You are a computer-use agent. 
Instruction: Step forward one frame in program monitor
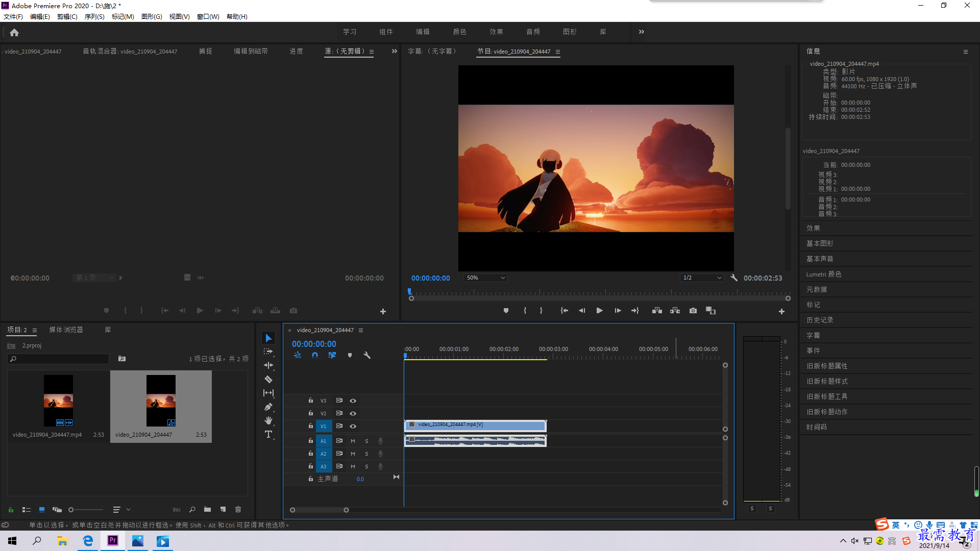point(618,311)
